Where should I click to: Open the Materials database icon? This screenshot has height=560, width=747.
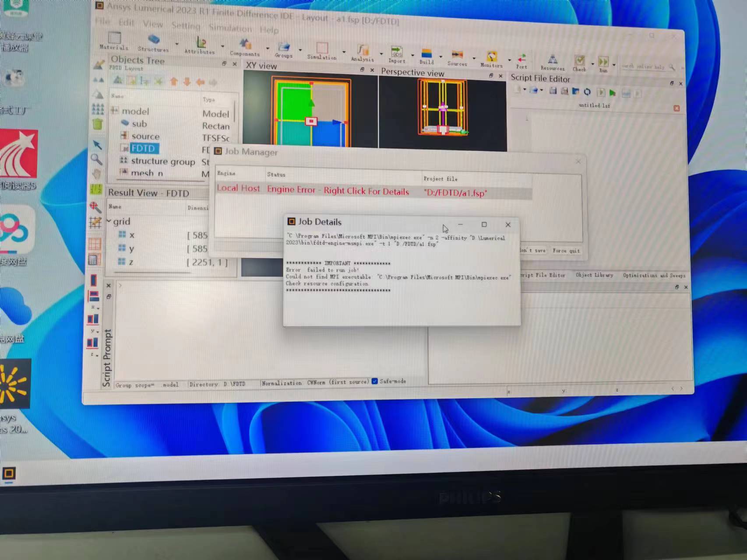click(x=114, y=38)
